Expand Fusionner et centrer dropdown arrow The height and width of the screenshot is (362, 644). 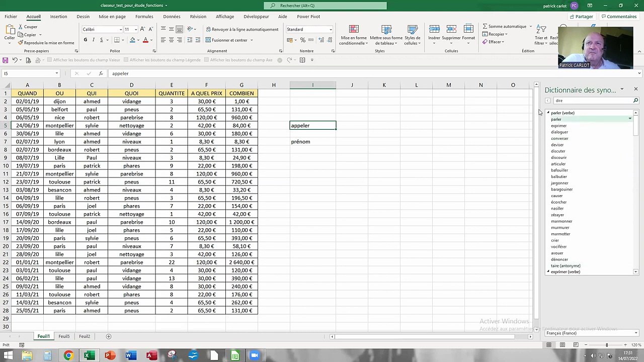(x=251, y=40)
